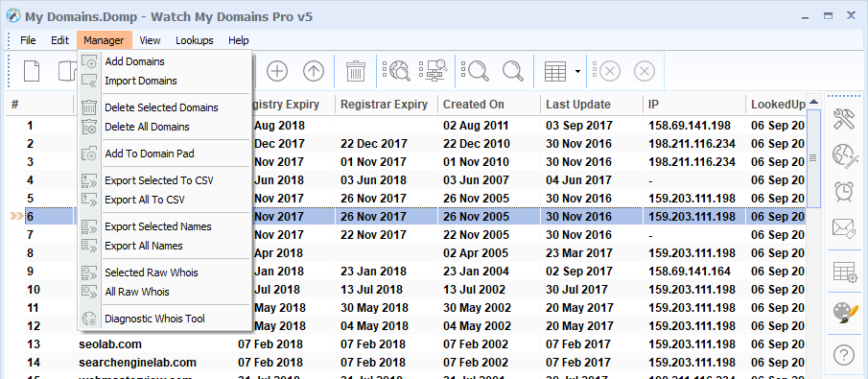Image resolution: width=868 pixels, height=379 pixels.
Task: Open the Lookups menu
Action: [x=195, y=40]
